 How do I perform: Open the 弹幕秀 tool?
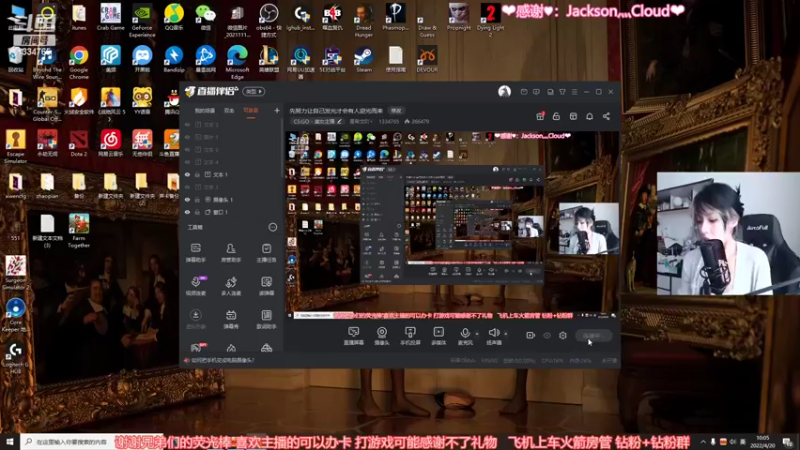point(231,319)
